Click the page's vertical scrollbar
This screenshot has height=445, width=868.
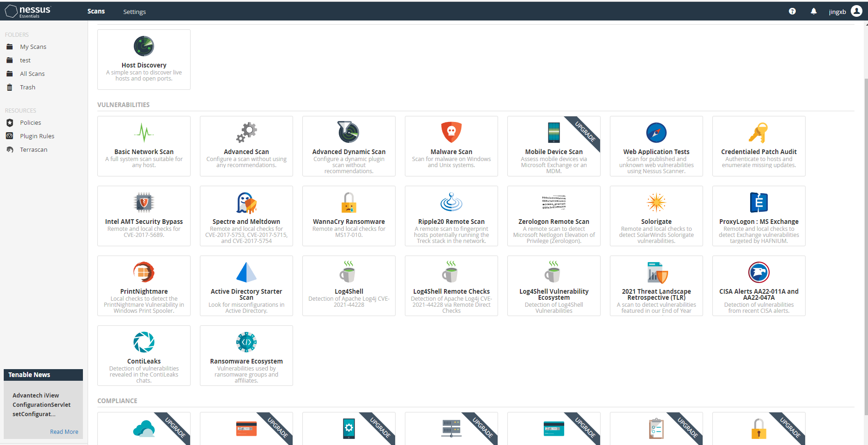click(865, 233)
